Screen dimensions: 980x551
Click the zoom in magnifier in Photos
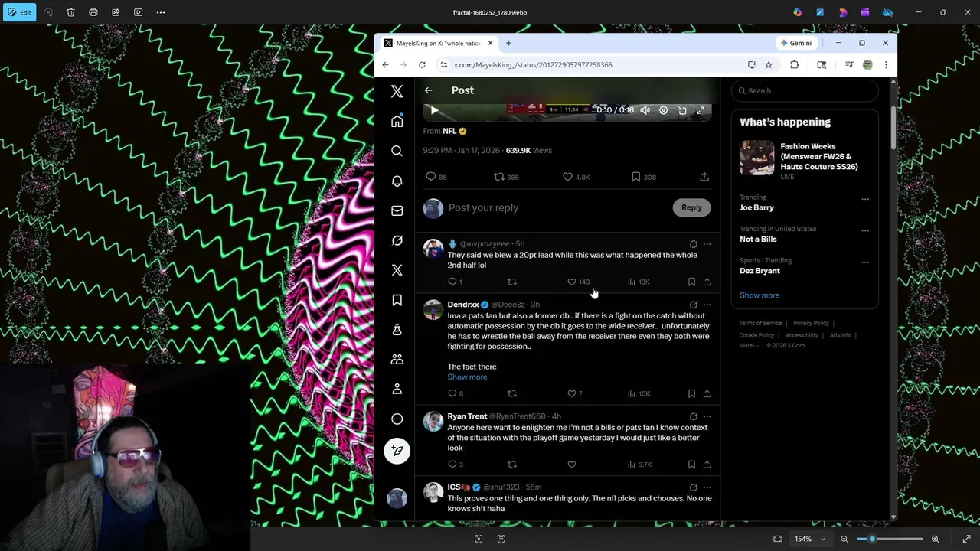935,539
